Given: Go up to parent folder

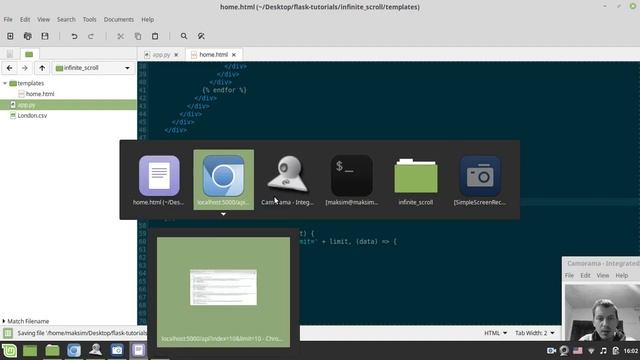Looking at the screenshot, I should 42,68.
